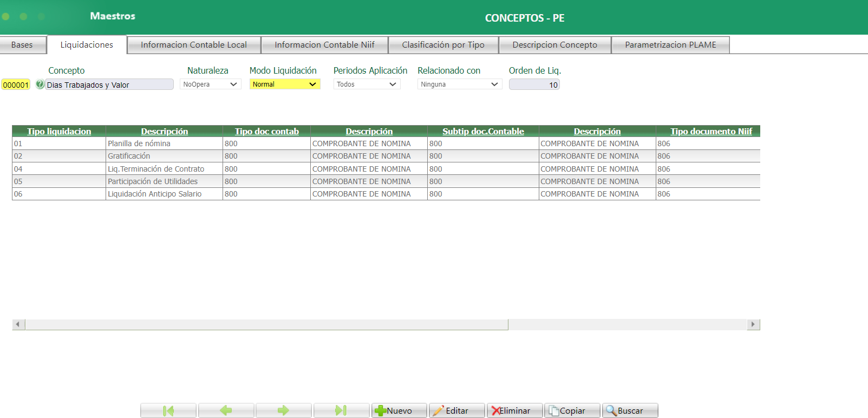The width and height of the screenshot is (868, 418).
Task: Click the green help icon beside Concepto
Action: (40, 84)
